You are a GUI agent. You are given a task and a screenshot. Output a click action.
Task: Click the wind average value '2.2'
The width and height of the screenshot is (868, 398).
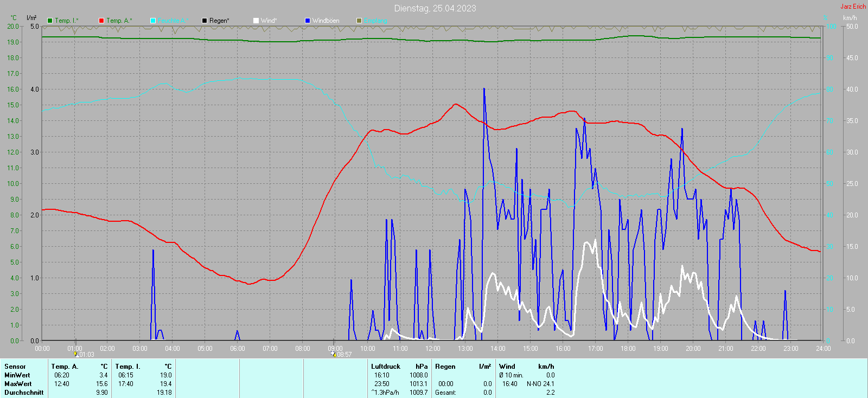551,393
